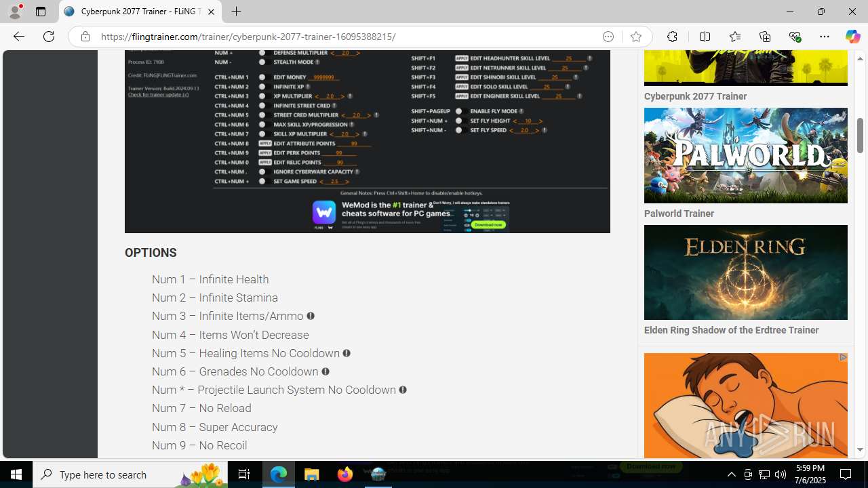
Task: Select the text Num 8 – Super Accuracy
Action: click(215, 427)
